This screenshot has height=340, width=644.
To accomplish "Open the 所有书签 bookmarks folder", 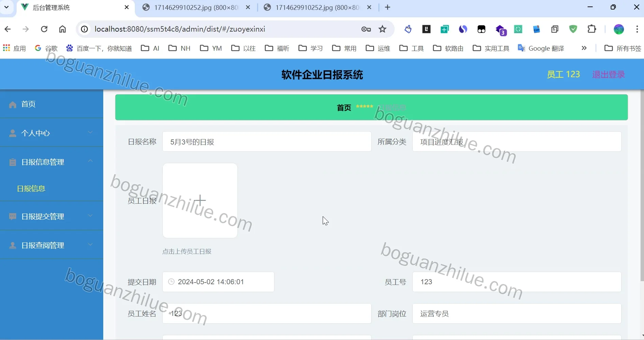I will point(623,48).
